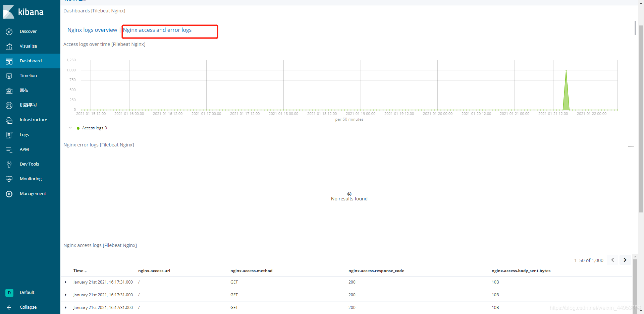Click '1–50 of 1,000' pagination text
The image size is (644, 314).
[x=589, y=260]
